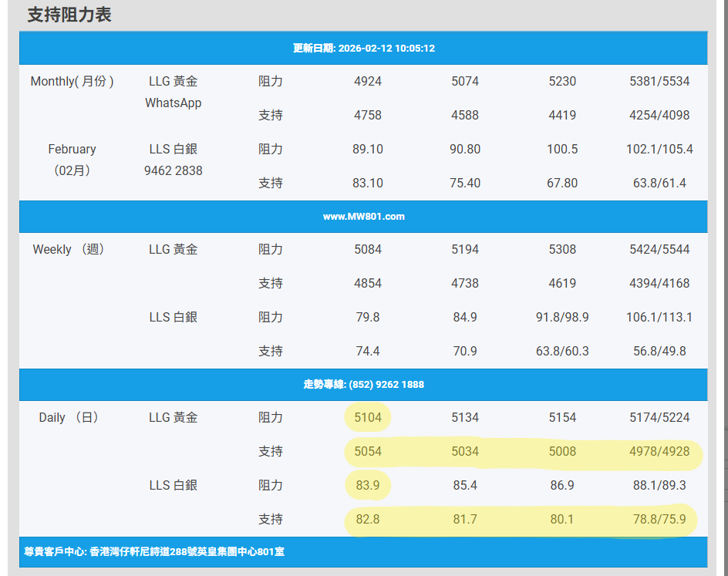The image size is (728, 576).
Task: Click the WhatsApp number 9462 2838
Action: click(173, 170)
